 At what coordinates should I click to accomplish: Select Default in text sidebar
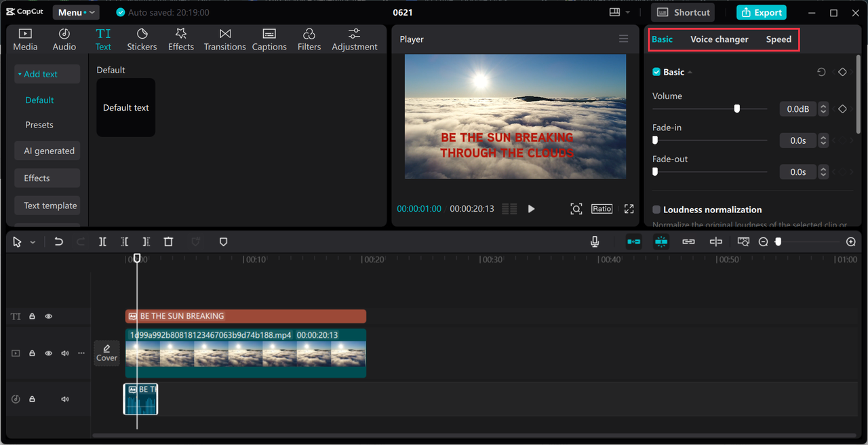[x=39, y=100]
